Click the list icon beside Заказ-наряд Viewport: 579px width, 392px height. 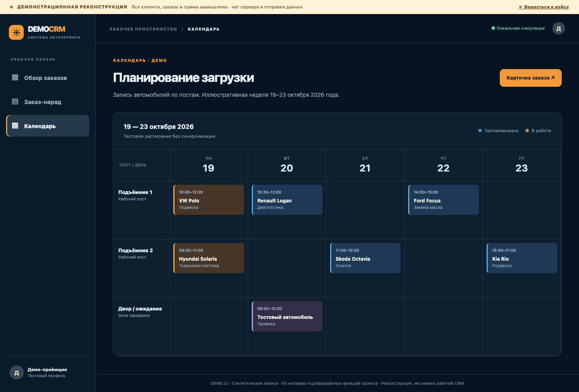pos(15,102)
